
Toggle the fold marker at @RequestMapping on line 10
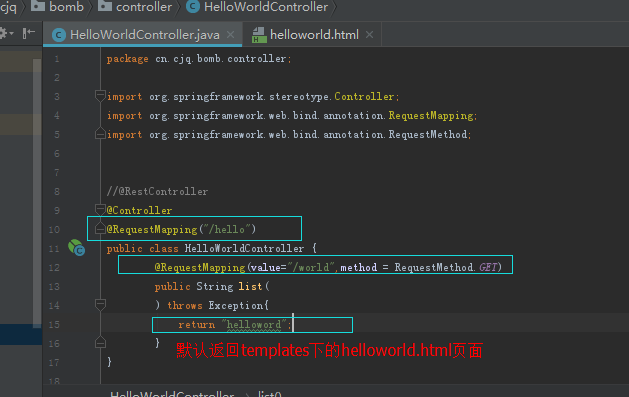pyautogui.click(x=100, y=229)
